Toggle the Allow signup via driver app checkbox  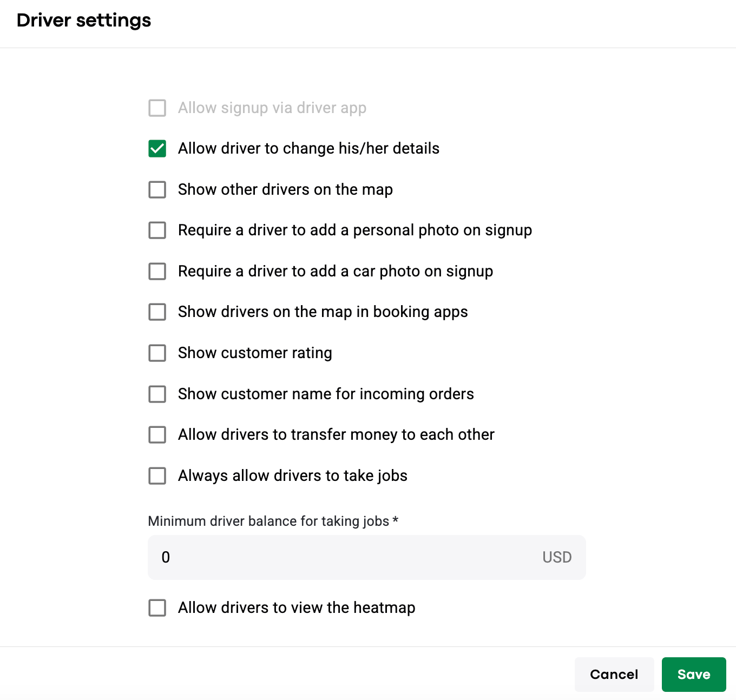point(157,108)
